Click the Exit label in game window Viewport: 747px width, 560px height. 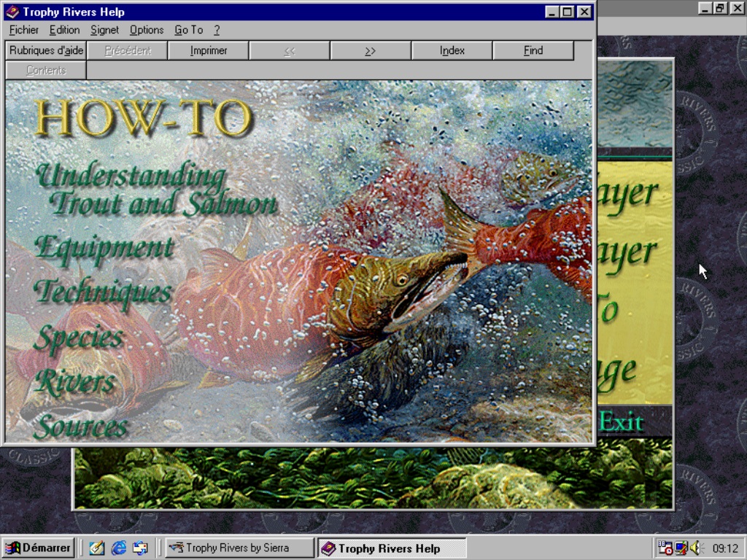(x=621, y=421)
